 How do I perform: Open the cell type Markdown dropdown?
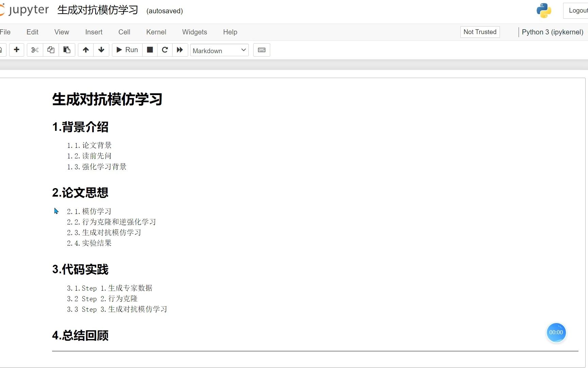219,50
